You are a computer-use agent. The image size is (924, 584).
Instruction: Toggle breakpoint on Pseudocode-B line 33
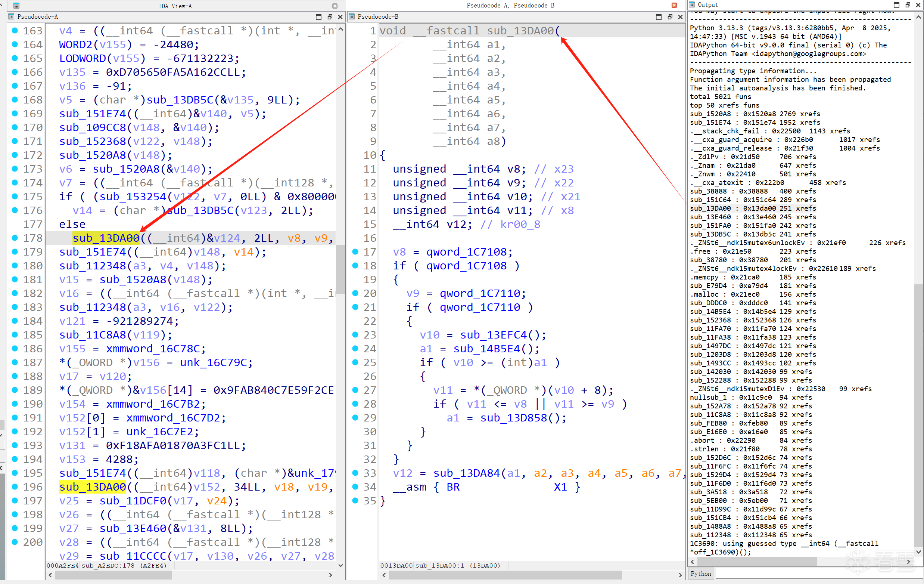tap(355, 473)
